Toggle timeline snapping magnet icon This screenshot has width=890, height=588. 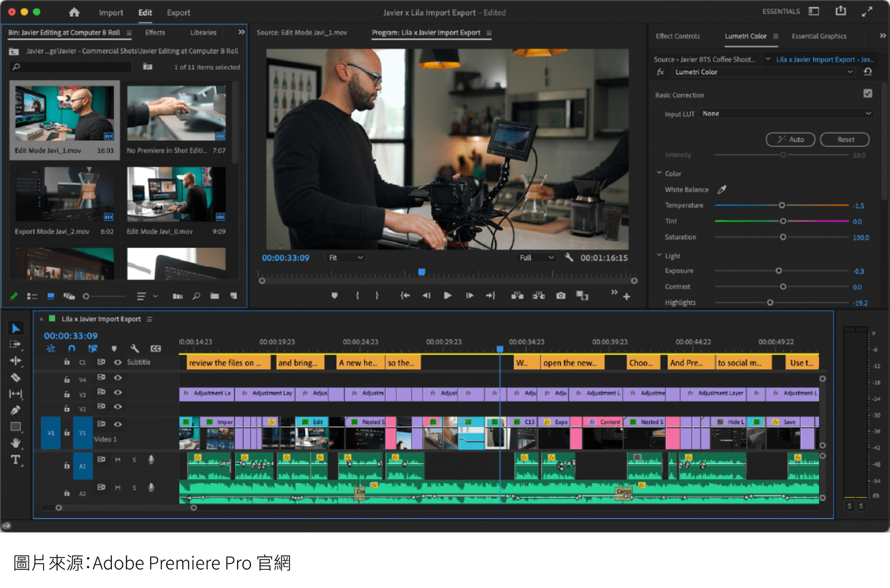point(71,348)
